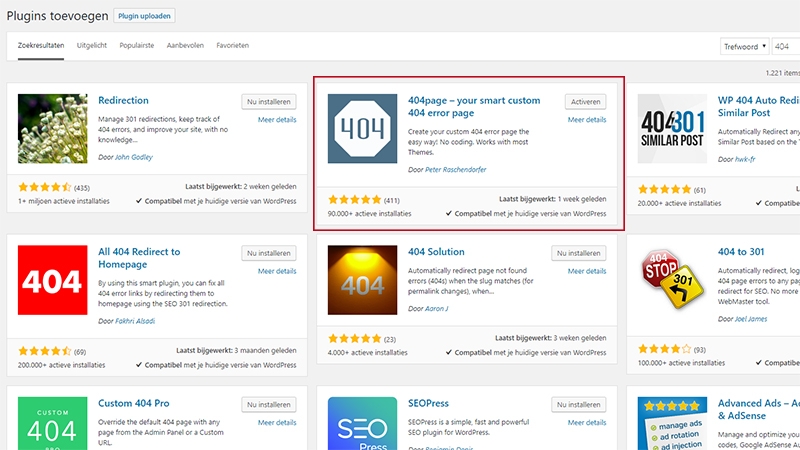
Task: Open Meer details for 404 Solution
Action: (x=587, y=271)
